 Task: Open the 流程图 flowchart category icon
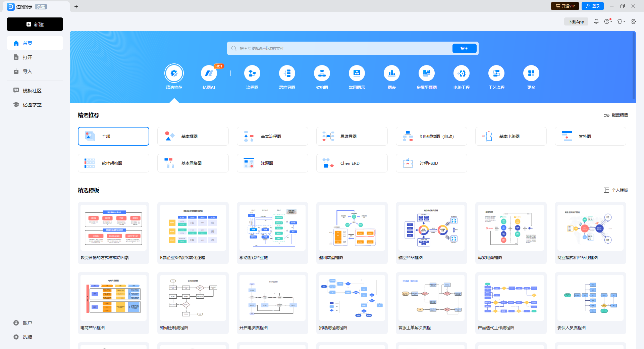click(252, 73)
